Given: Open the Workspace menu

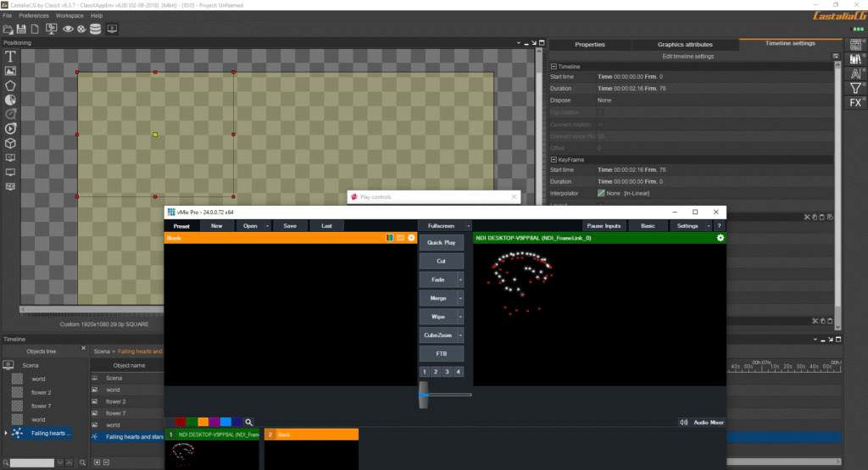Looking at the screenshot, I should pyautogui.click(x=70, y=15).
